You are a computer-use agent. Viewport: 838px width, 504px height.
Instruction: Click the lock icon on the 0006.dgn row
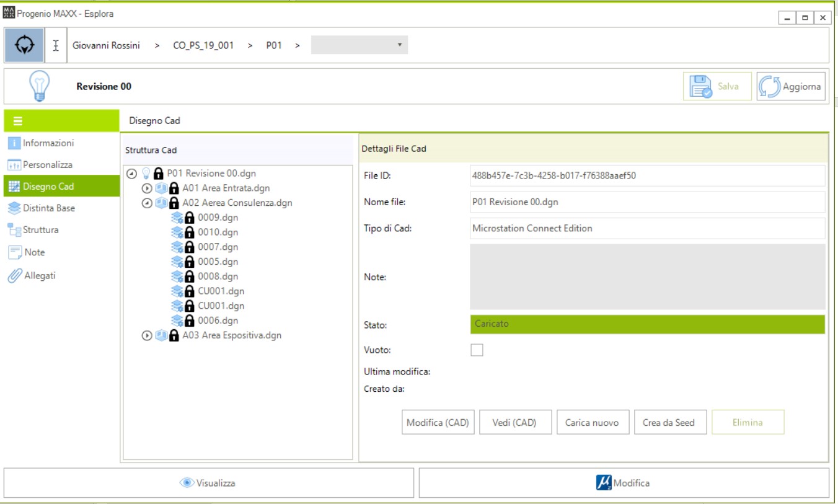coord(190,321)
